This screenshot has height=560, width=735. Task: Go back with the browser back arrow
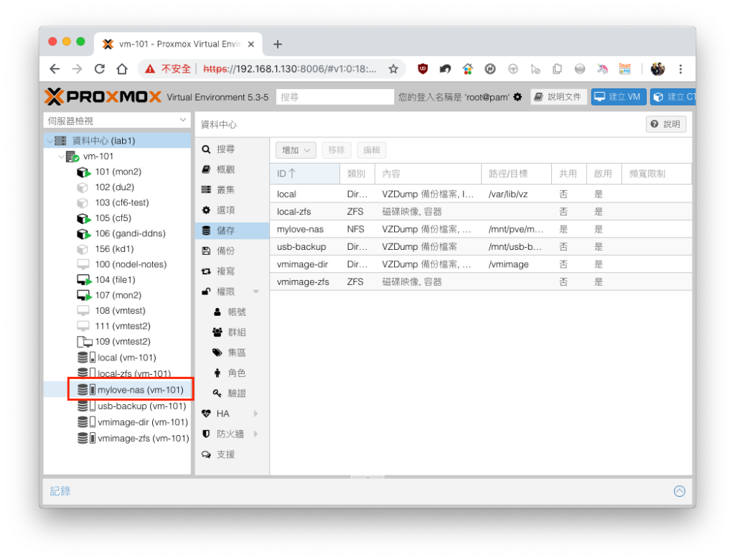(x=55, y=69)
